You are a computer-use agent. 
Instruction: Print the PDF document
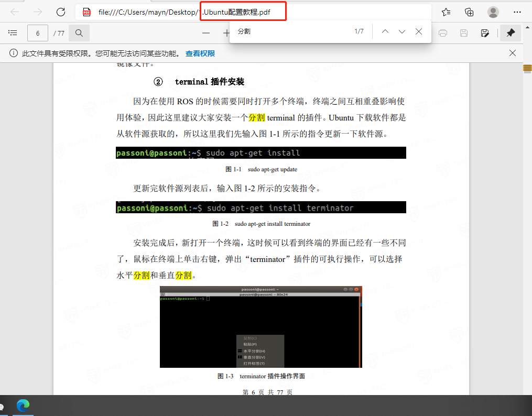(x=443, y=33)
